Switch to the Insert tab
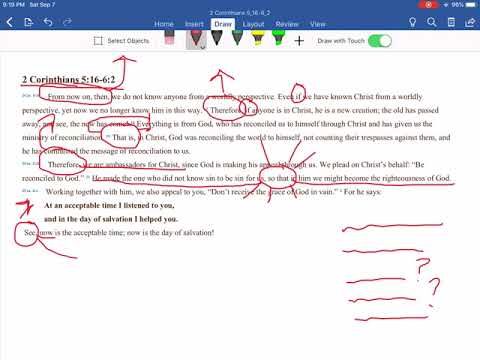480x360 pixels. coord(194,24)
